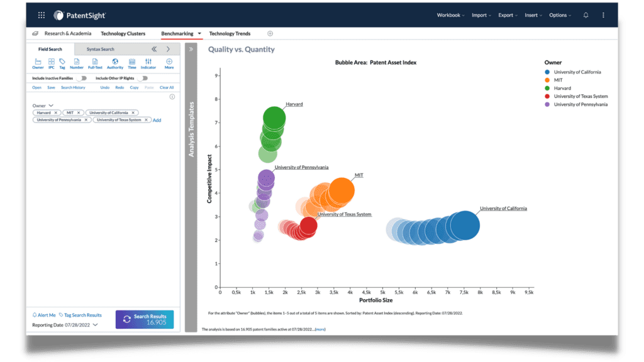Remove the University of Texas System chip
The height and width of the screenshot is (362, 644).
[x=146, y=120]
